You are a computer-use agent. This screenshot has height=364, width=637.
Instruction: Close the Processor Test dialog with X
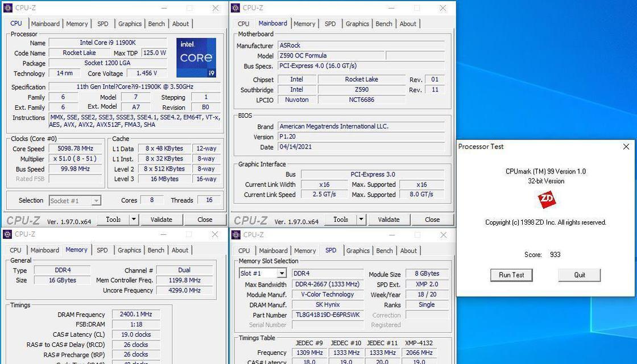point(626,147)
